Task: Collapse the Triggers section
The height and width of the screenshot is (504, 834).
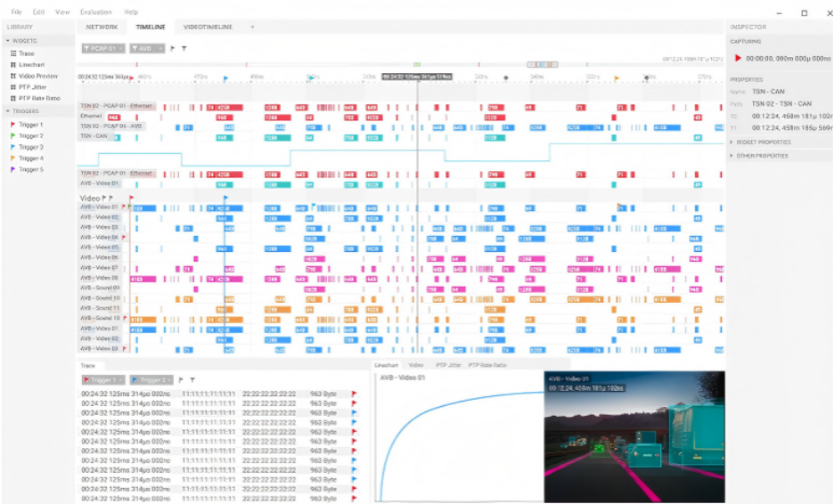Action: [x=8, y=110]
